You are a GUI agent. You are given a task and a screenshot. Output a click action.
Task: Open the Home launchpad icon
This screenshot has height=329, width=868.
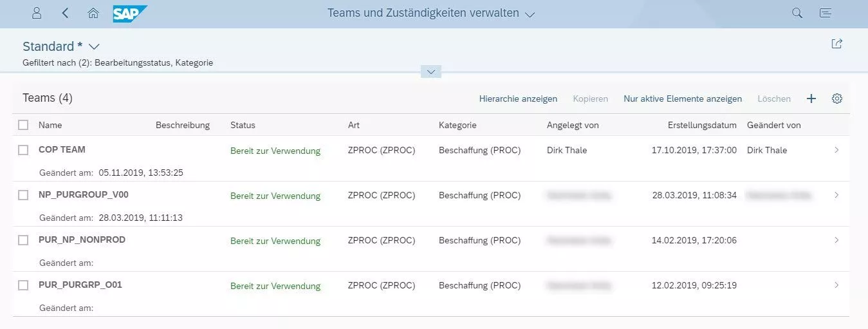93,13
